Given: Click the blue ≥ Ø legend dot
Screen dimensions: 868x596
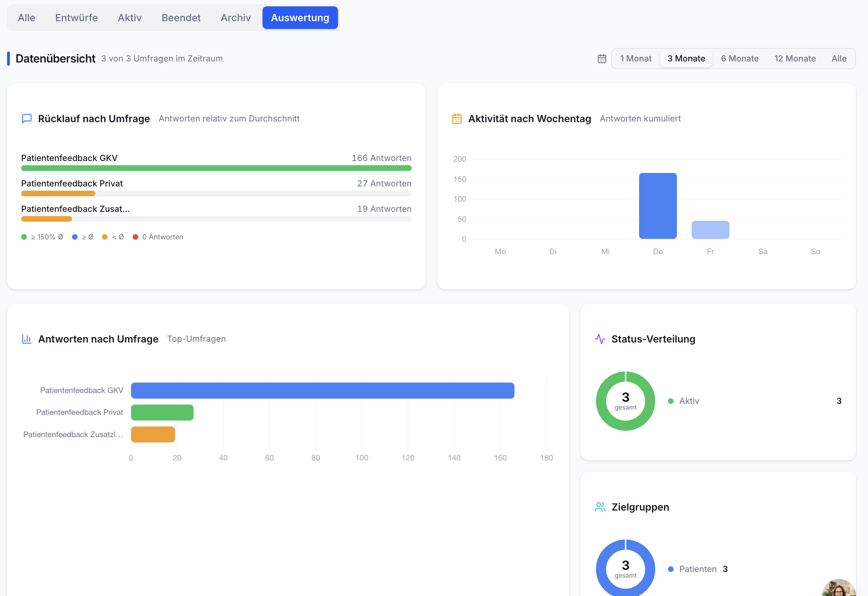Looking at the screenshot, I should [x=75, y=237].
